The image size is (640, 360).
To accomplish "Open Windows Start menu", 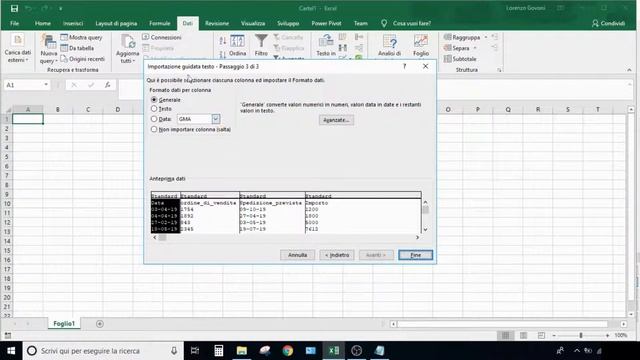I will pos(11,351).
